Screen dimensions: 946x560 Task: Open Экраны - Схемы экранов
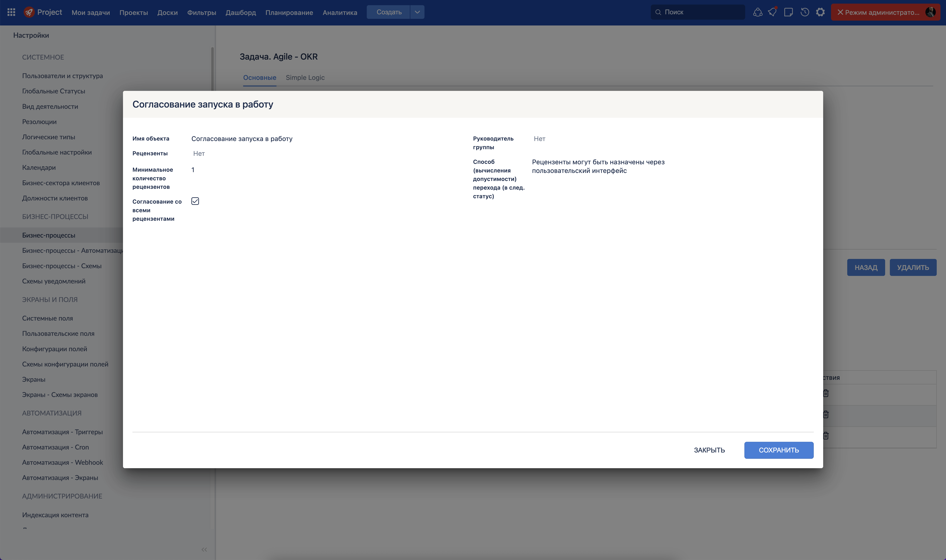point(60,395)
